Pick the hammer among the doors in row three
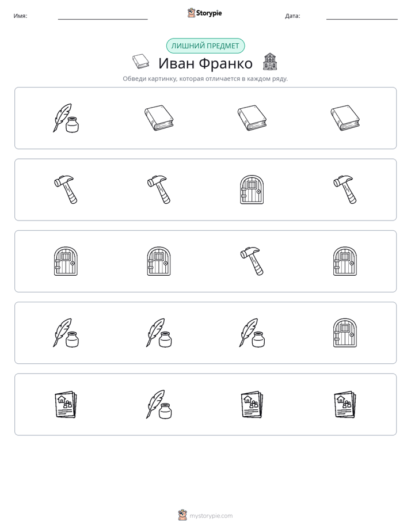Image resolution: width=411 pixels, height=532 pixels. [252, 261]
